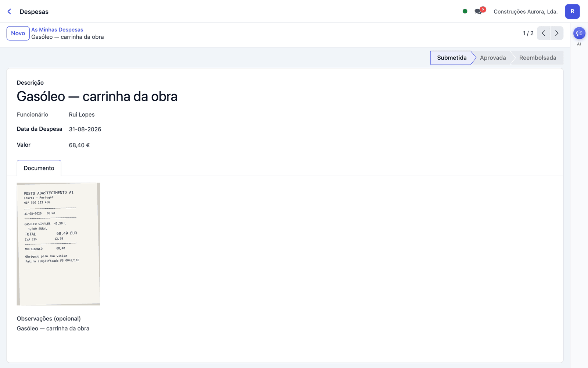Go to the next record arrow

click(557, 33)
